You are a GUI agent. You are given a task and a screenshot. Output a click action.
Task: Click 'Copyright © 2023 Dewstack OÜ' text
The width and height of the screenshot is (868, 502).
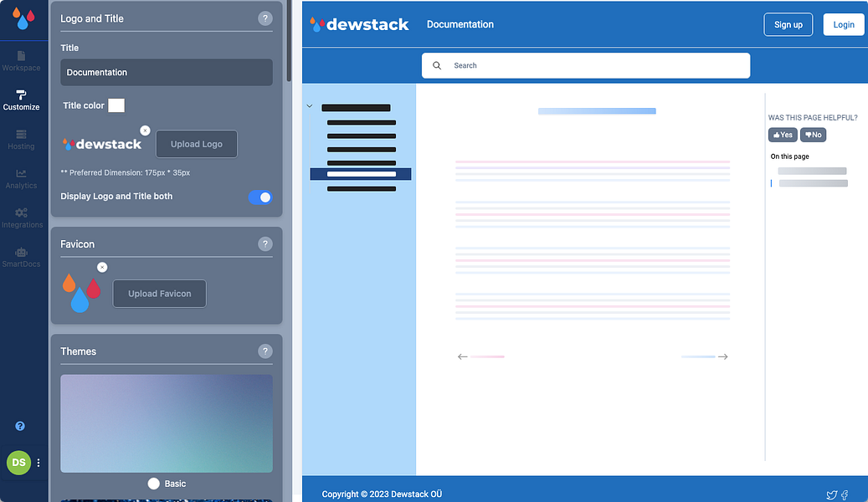coord(382,494)
